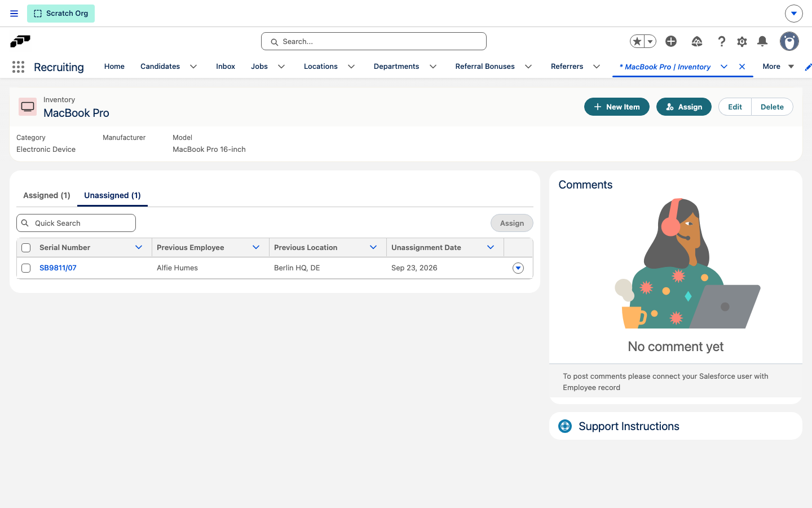Image resolution: width=812 pixels, height=508 pixels.
Task: Click the edit navigation pencil icon
Action: pos(807,67)
